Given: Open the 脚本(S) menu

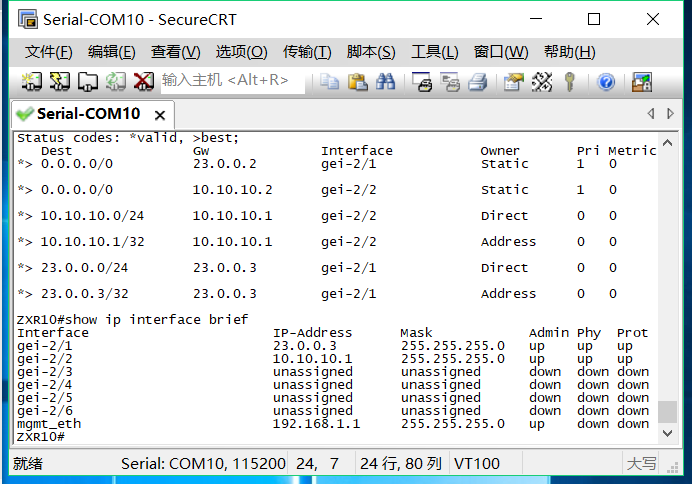Looking at the screenshot, I should (x=371, y=52).
